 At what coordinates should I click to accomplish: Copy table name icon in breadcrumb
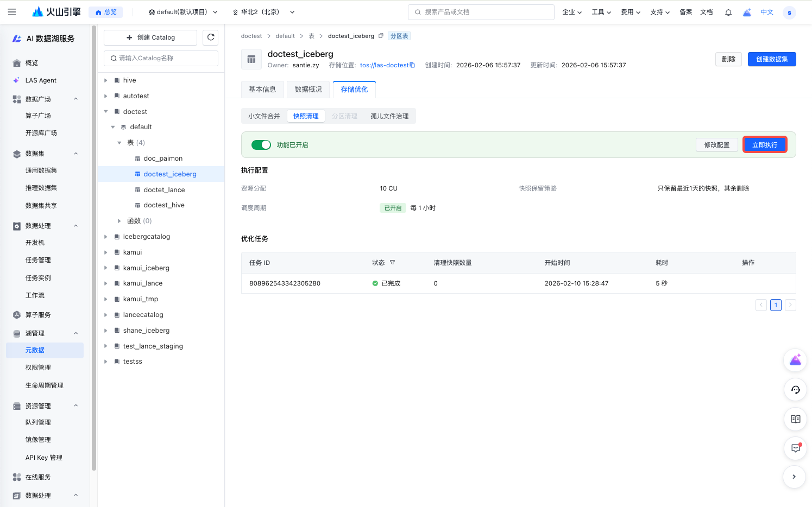coord(381,36)
